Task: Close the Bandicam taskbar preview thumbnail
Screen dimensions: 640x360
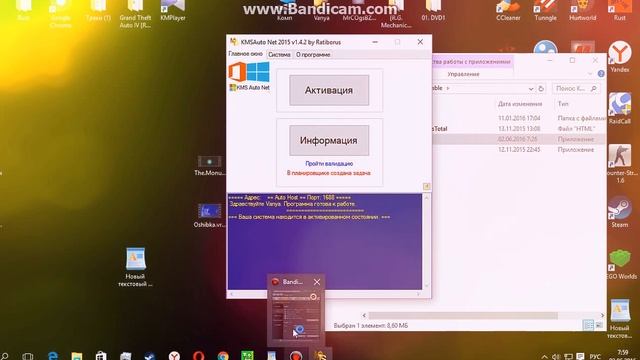Action: click(x=317, y=282)
